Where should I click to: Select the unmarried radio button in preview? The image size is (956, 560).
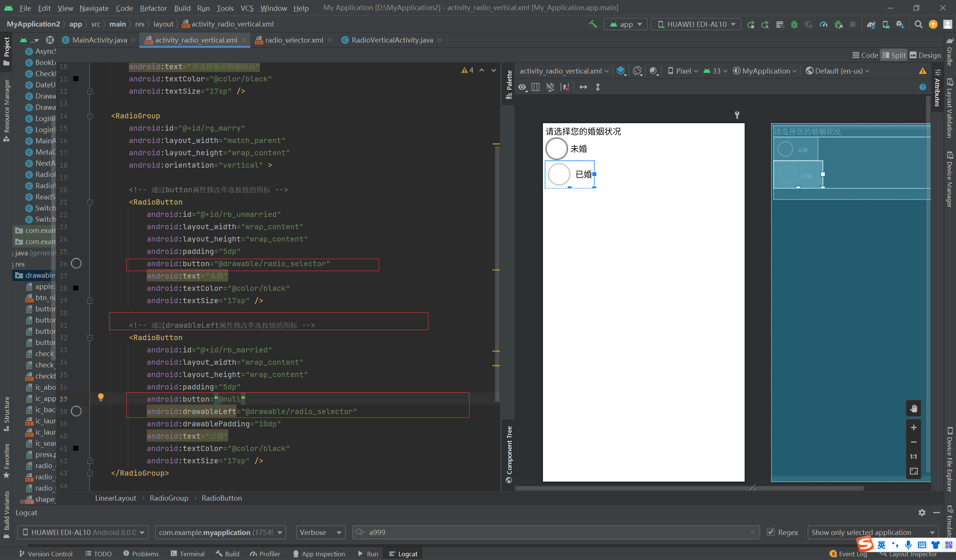click(x=556, y=149)
